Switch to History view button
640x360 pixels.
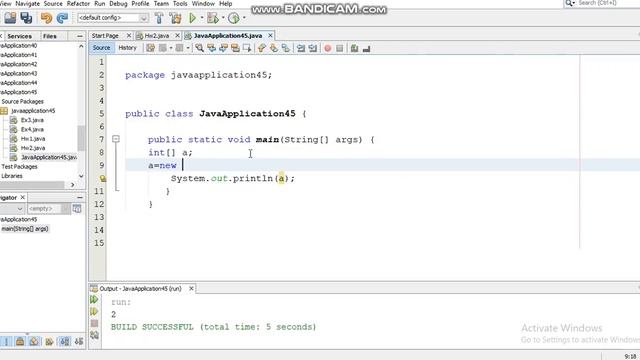click(127, 48)
